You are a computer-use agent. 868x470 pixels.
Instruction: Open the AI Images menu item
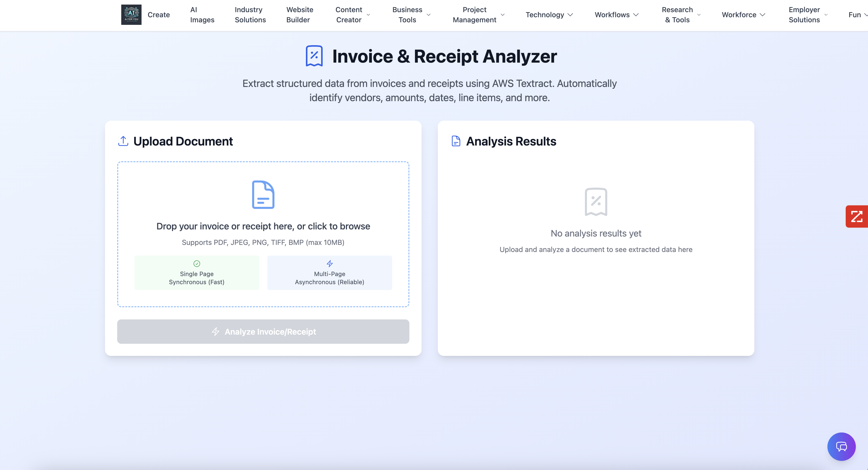(202, 15)
